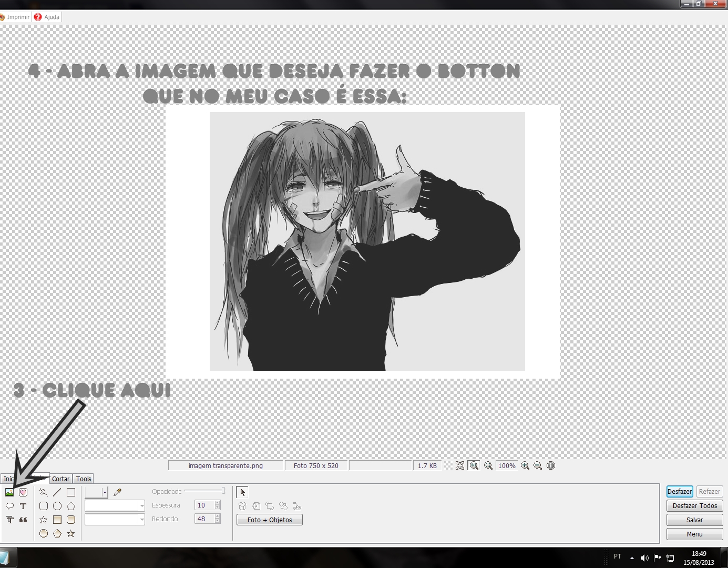Click the fit-to-screen zoom icon
Screen dimensions: 728x568
coord(460,465)
